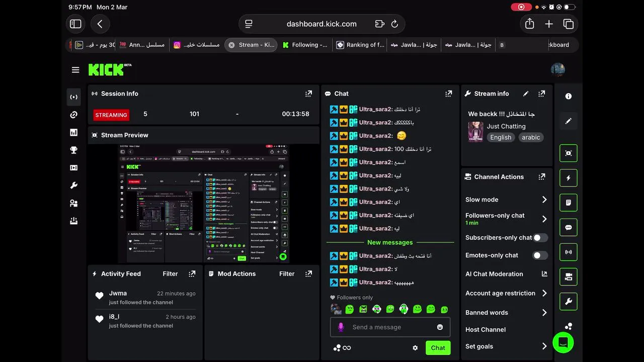Switch to the Stream - Ki... browser tab

[x=251, y=45]
